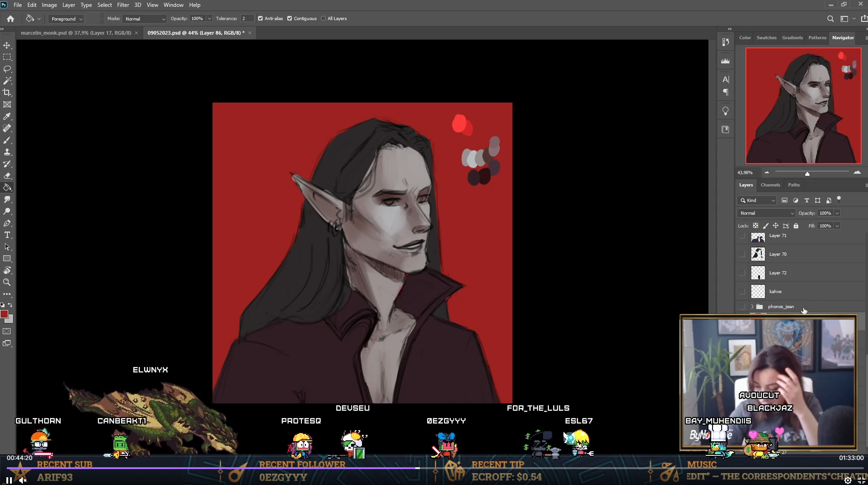The image size is (868, 485).
Task: Show the kahve layer visibility
Action: pyautogui.click(x=742, y=292)
